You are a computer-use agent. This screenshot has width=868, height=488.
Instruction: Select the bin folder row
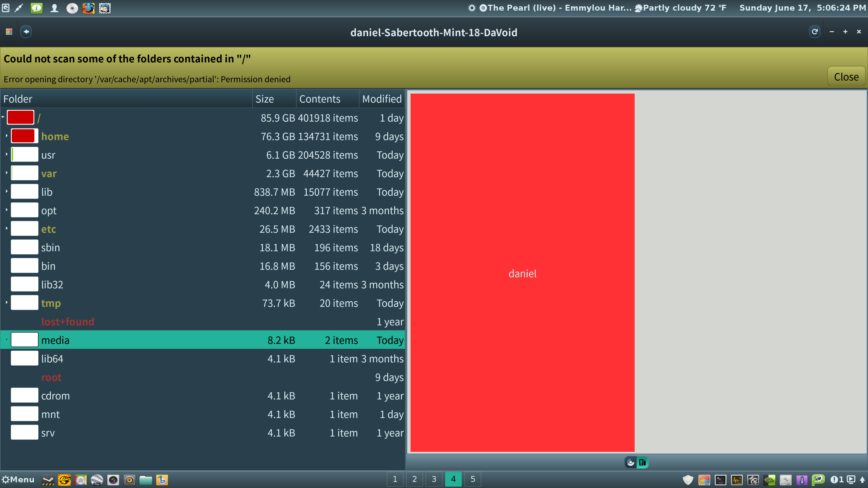pyautogui.click(x=202, y=266)
